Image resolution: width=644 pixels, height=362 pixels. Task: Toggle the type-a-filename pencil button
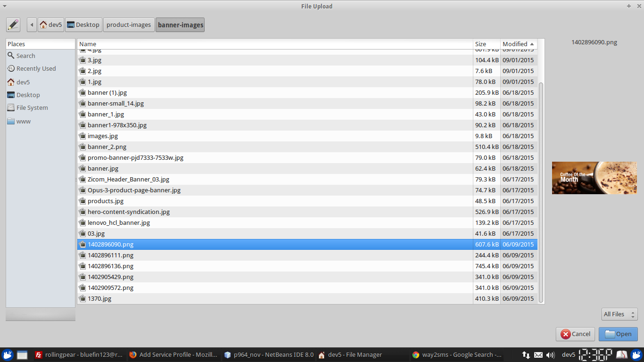pos(13,25)
